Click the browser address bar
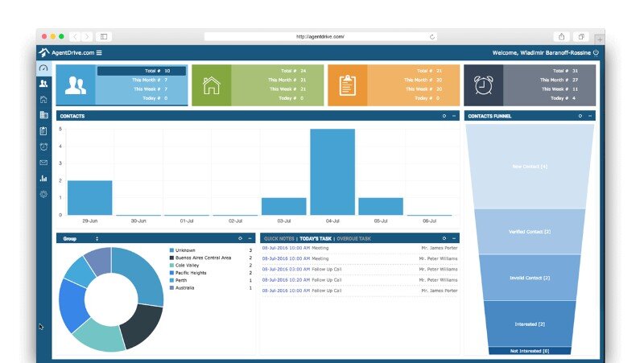This screenshot has width=644, height=363. (x=320, y=37)
